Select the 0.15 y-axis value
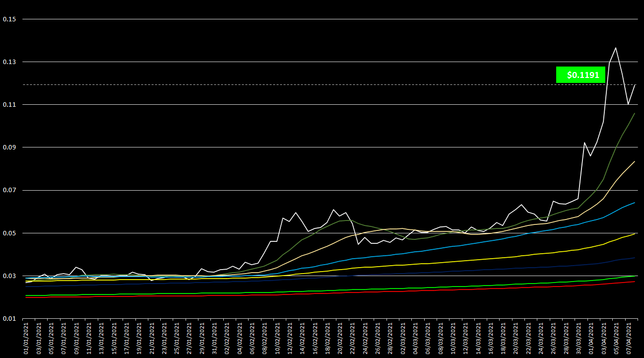 (9, 19)
